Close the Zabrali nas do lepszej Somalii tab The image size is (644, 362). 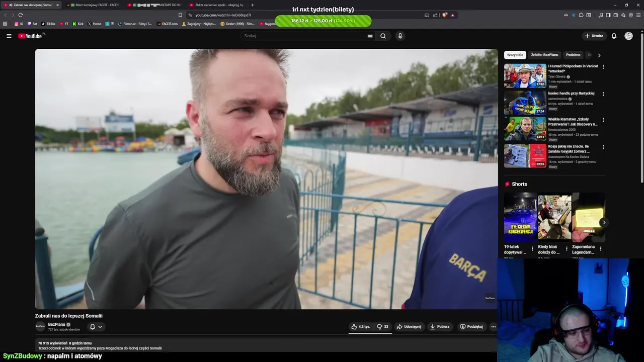(x=57, y=5)
